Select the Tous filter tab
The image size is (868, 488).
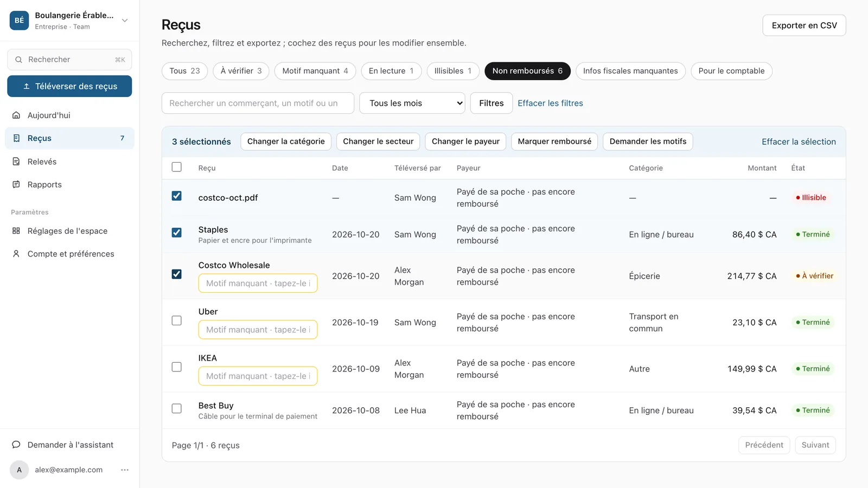(184, 71)
